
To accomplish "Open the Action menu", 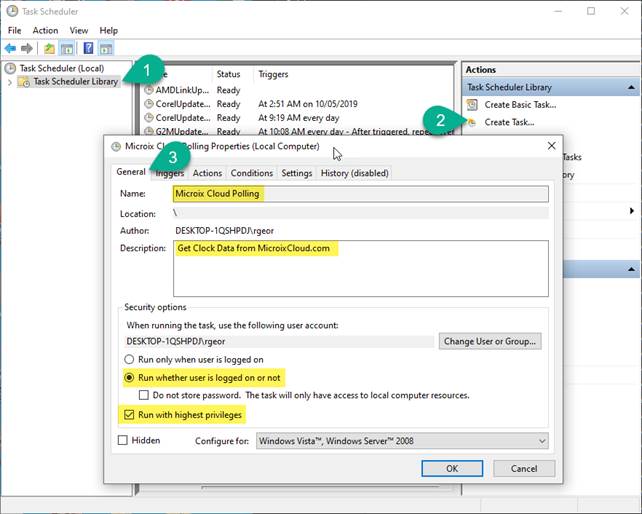I will pos(45,31).
